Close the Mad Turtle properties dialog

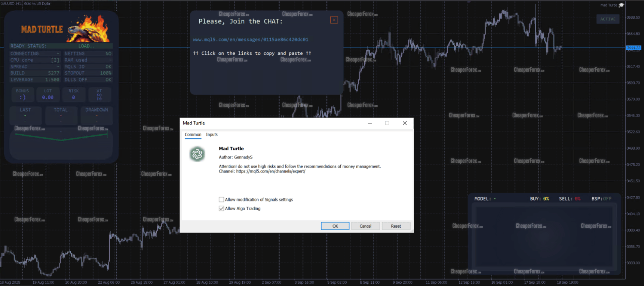[x=404, y=123]
